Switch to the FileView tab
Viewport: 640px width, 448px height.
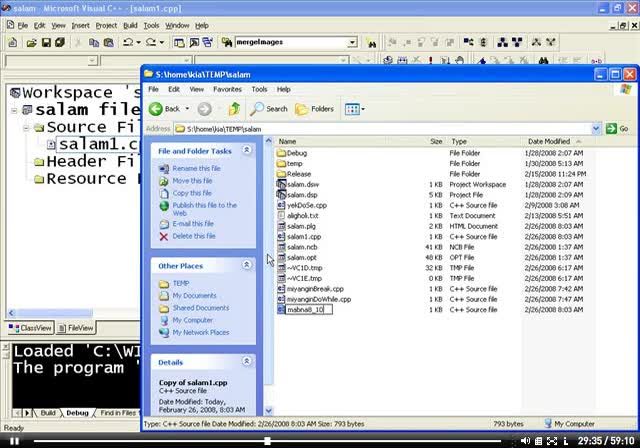click(x=76, y=328)
